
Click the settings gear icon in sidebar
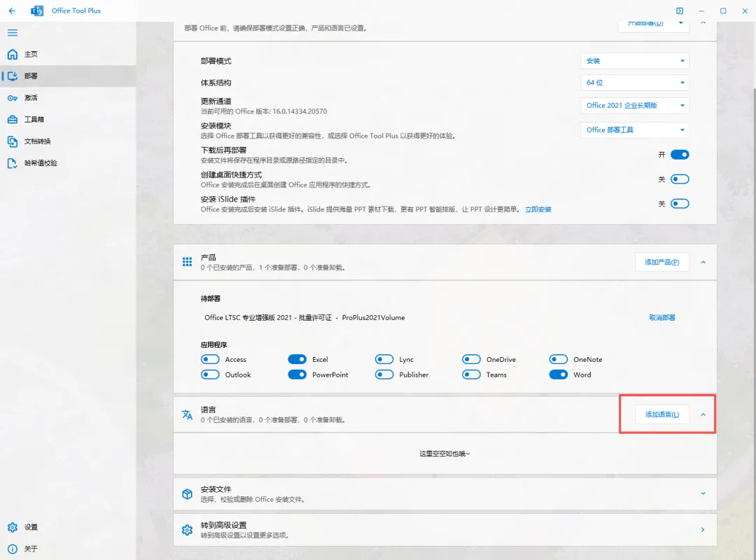point(13,527)
